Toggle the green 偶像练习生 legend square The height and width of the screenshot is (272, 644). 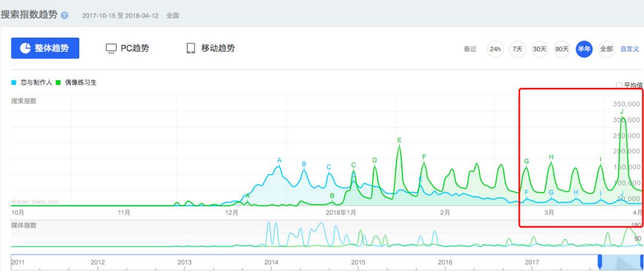[x=58, y=83]
